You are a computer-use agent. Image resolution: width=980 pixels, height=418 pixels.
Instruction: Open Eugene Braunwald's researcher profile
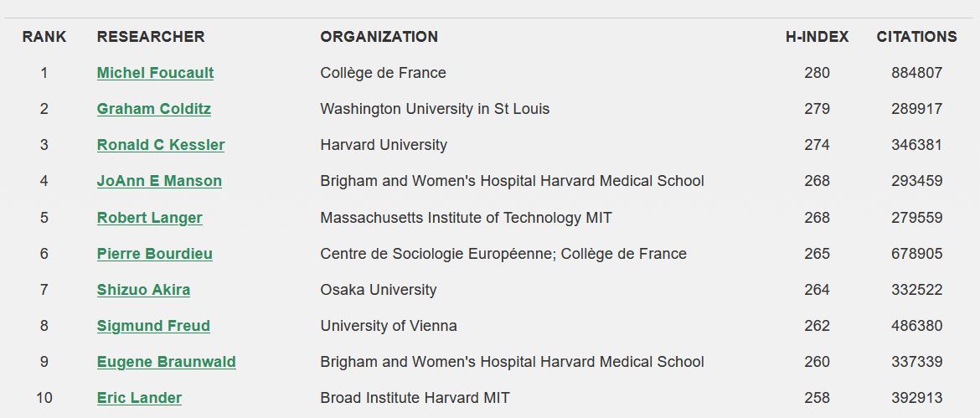click(x=166, y=362)
